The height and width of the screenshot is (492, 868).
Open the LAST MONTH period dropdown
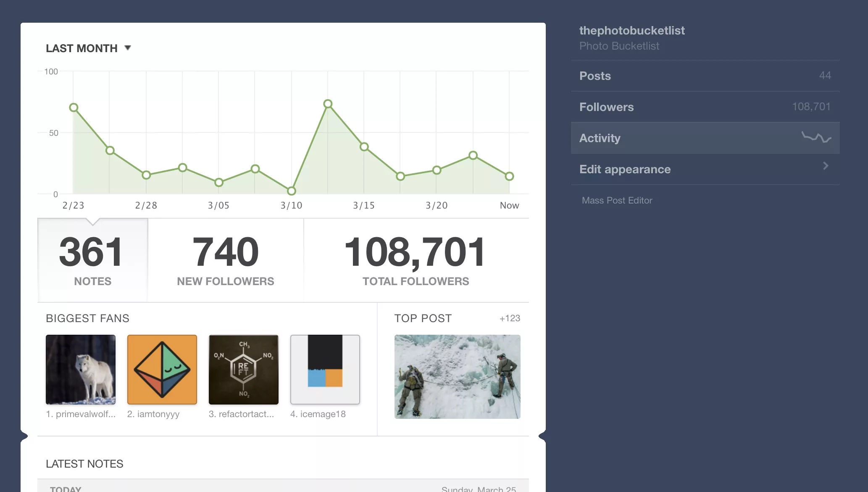89,48
